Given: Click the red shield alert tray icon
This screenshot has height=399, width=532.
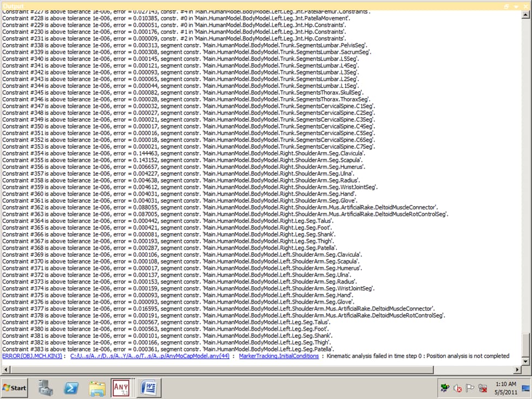Looking at the screenshot, I should click(x=458, y=388).
